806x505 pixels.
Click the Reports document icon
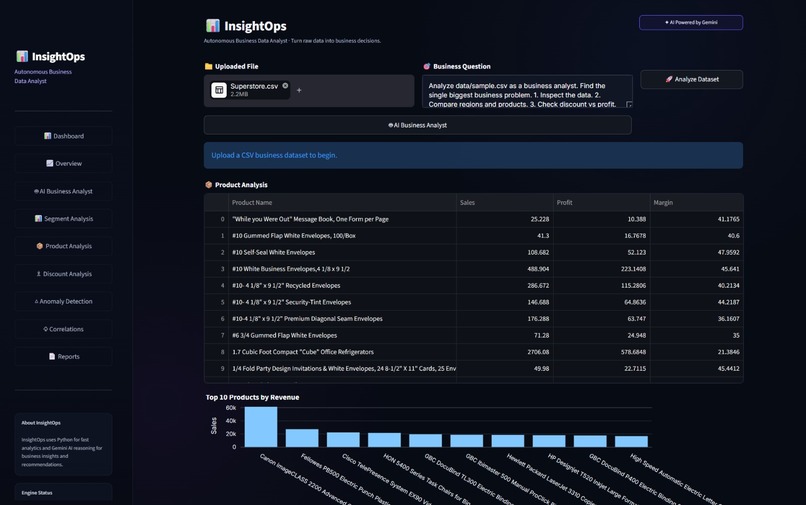[x=51, y=356]
